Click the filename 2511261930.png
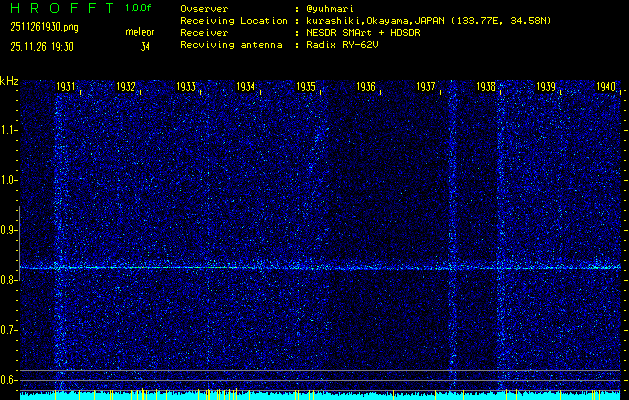The image size is (629, 400). (45, 27)
